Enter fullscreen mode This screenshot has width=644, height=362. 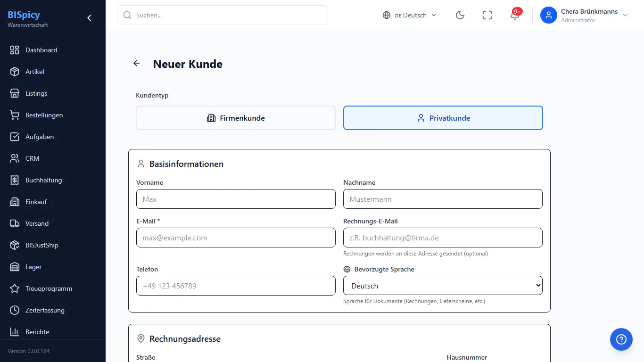click(x=487, y=15)
